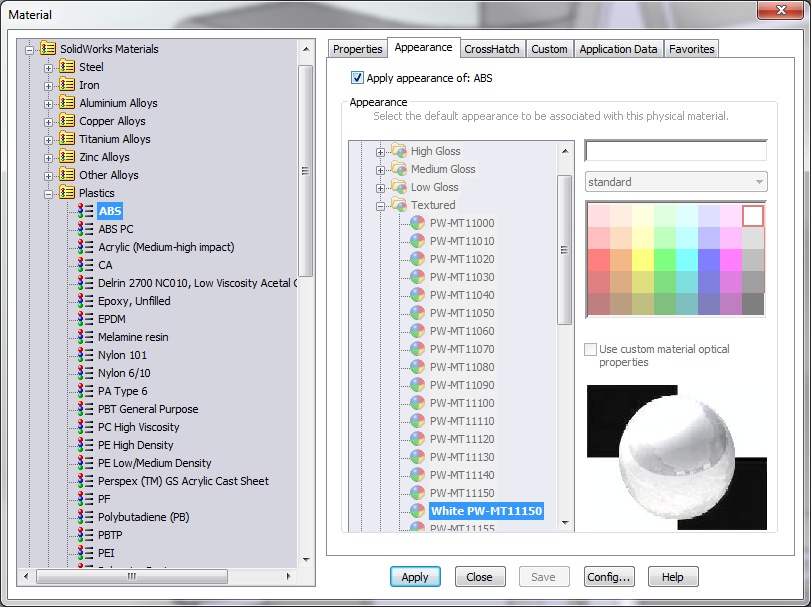Click the Zinc Alloys folder icon
This screenshot has width=811, height=607.
tap(67, 156)
